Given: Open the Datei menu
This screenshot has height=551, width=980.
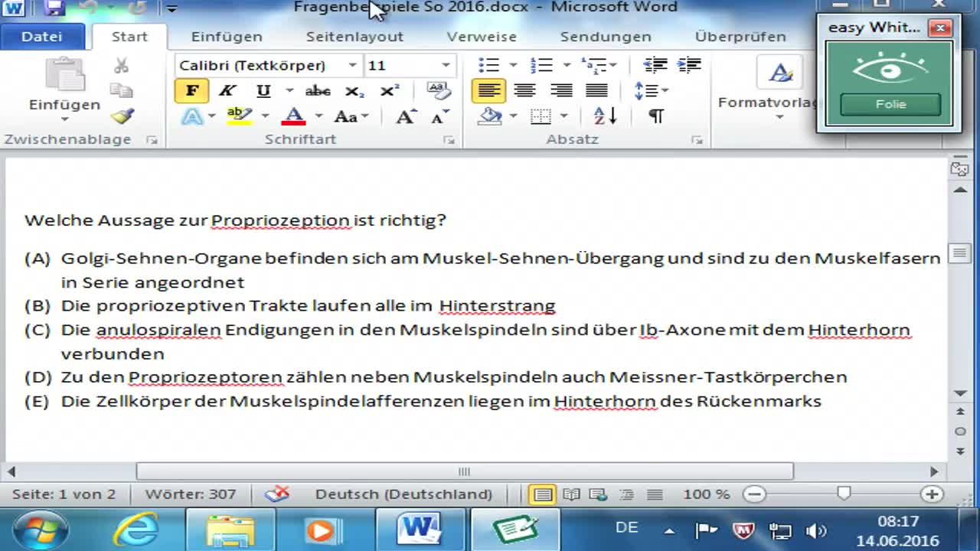Looking at the screenshot, I should coord(42,36).
